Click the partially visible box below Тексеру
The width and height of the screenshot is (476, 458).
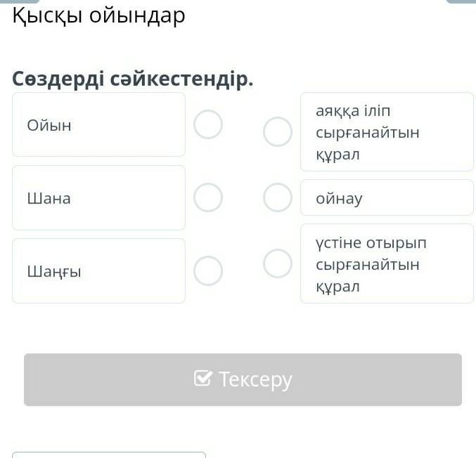(x=109, y=454)
